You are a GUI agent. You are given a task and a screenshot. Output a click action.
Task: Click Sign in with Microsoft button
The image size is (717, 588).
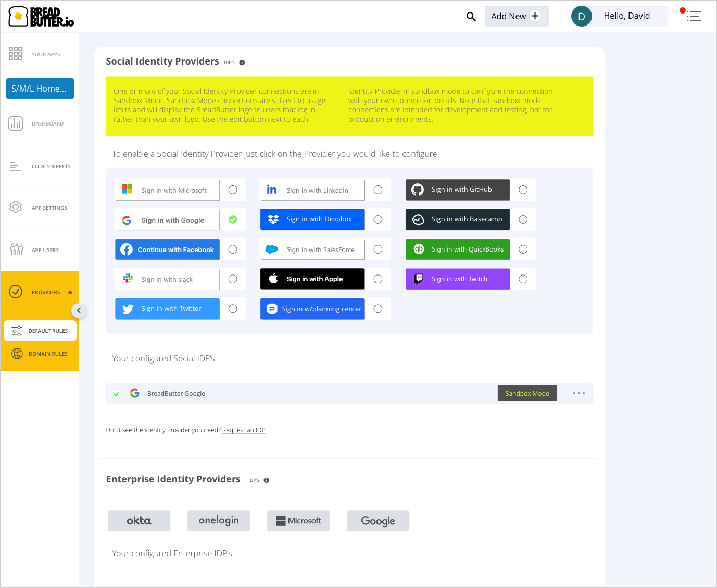167,190
